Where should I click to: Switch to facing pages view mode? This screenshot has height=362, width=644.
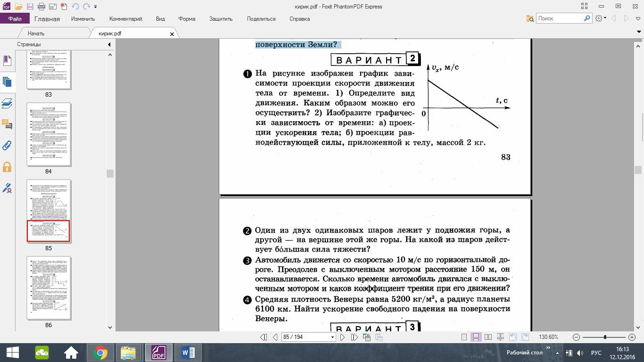click(488, 337)
